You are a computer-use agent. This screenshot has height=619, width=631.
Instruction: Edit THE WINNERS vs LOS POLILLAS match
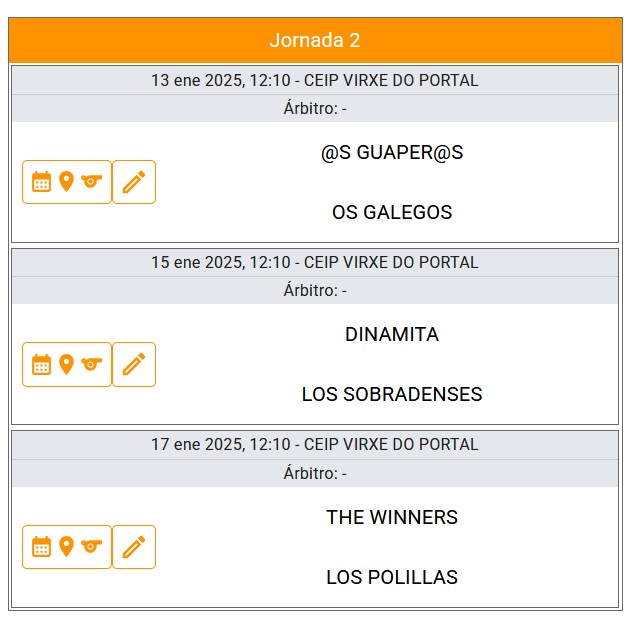(x=134, y=547)
